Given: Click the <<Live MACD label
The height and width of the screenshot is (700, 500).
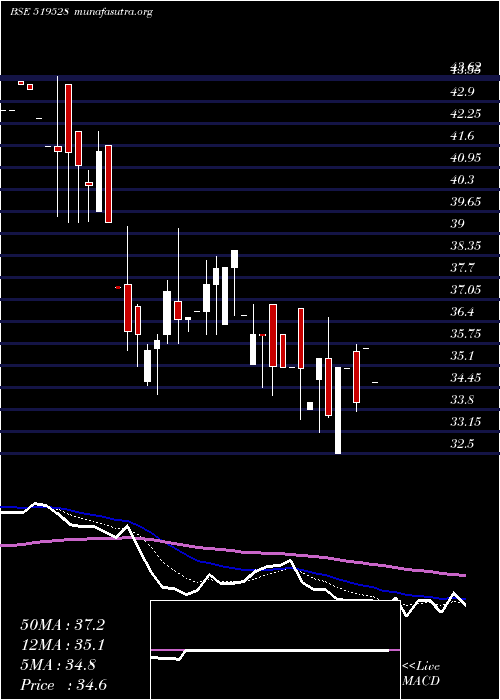Looking at the screenshot, I should (x=421, y=674).
